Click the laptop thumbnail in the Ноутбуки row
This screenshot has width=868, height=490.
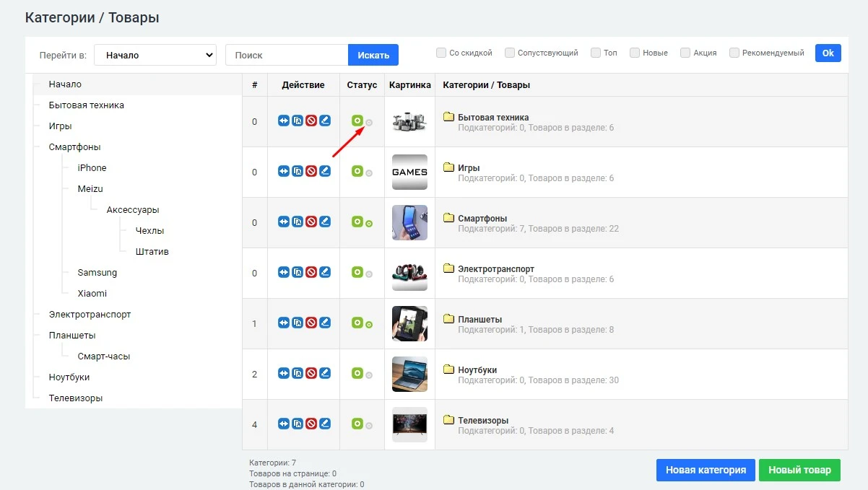409,374
